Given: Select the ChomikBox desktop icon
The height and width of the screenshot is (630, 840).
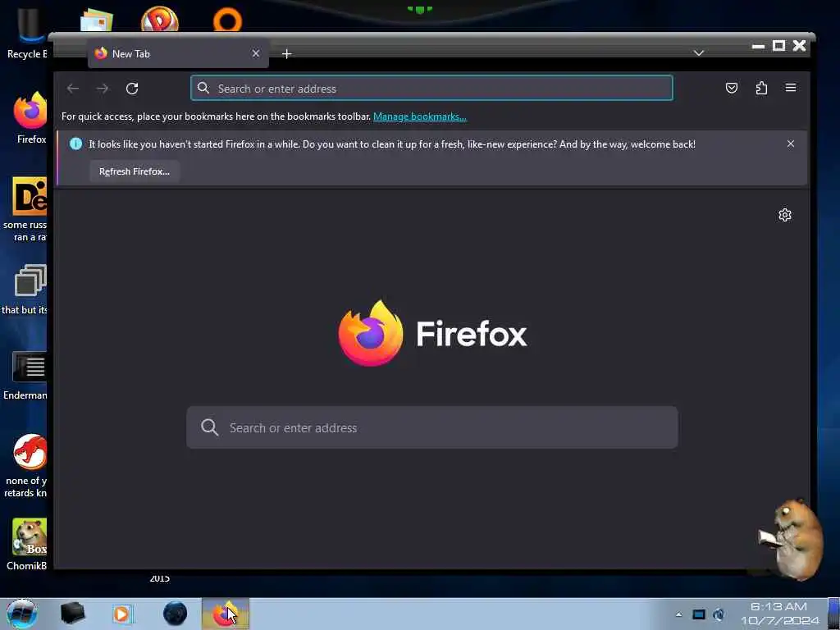Looking at the screenshot, I should click(x=29, y=544).
